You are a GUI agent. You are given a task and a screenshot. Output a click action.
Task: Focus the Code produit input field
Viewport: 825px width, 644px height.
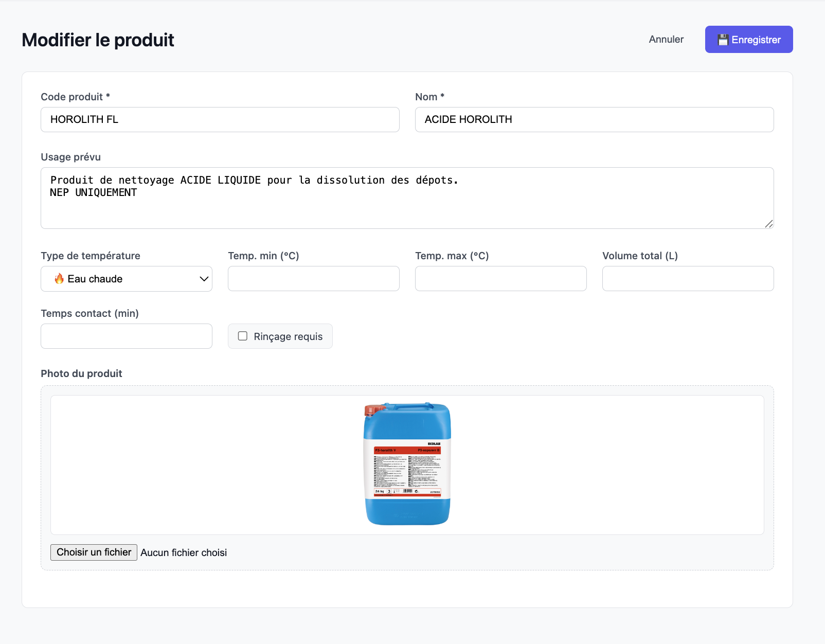pyautogui.click(x=220, y=120)
